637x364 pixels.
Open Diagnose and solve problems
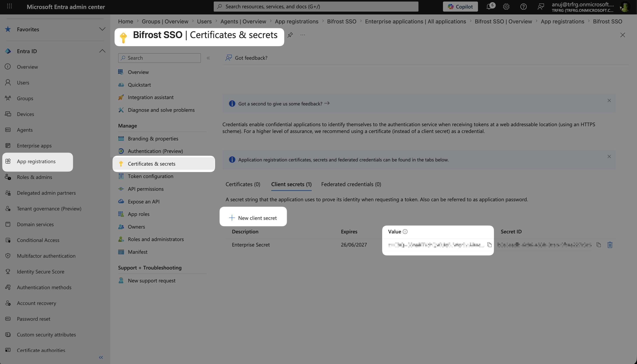pyautogui.click(x=161, y=110)
